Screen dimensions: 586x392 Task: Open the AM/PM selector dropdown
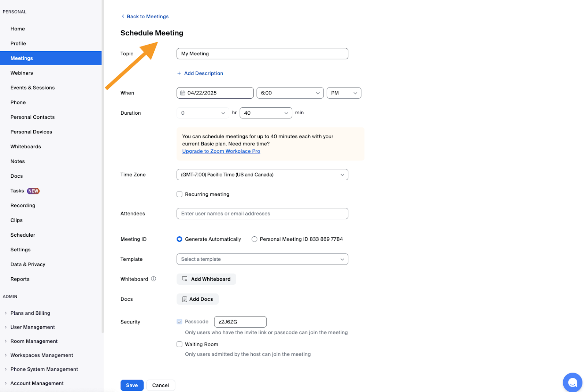(x=344, y=93)
